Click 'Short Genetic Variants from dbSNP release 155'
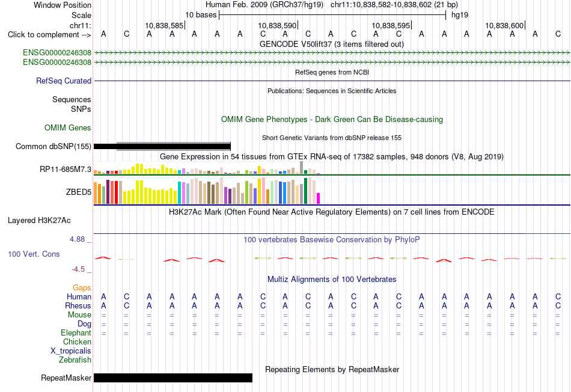The height and width of the screenshot is (392, 571). click(x=332, y=138)
